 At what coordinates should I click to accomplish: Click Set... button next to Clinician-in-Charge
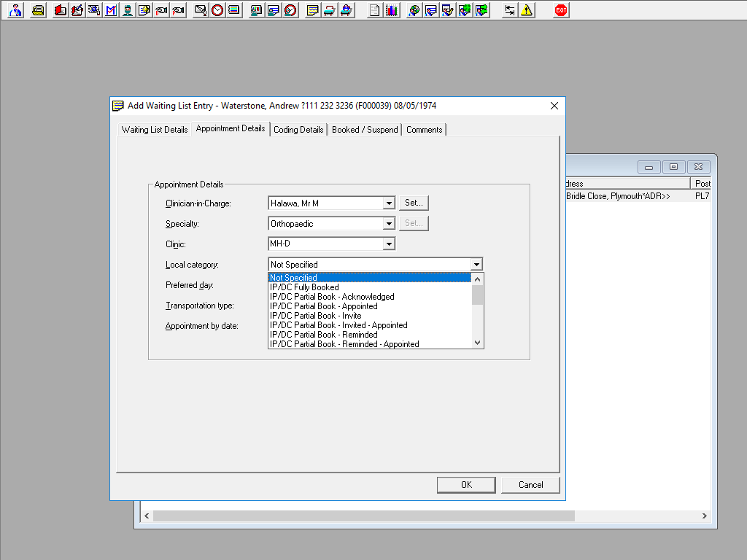point(414,203)
